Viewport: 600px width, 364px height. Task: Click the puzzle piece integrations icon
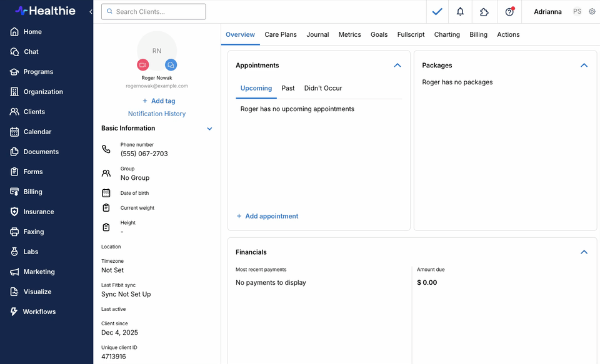point(484,12)
